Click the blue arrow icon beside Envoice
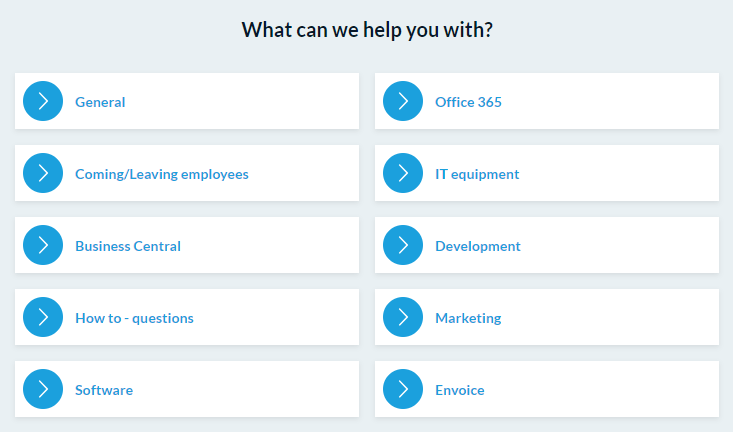 point(403,389)
